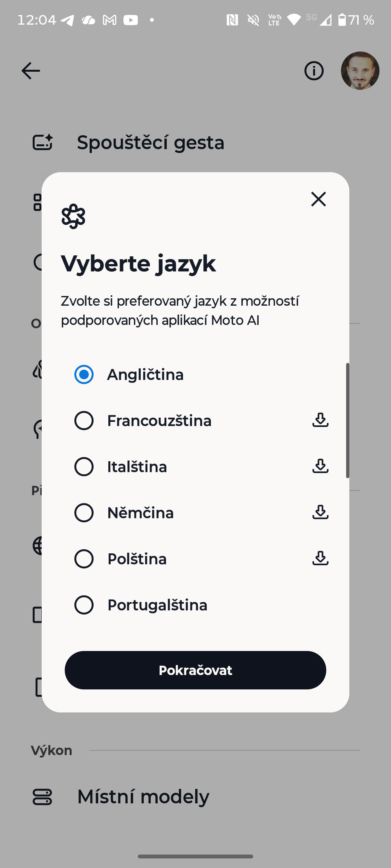Select the Francouzština radio button

(x=84, y=421)
